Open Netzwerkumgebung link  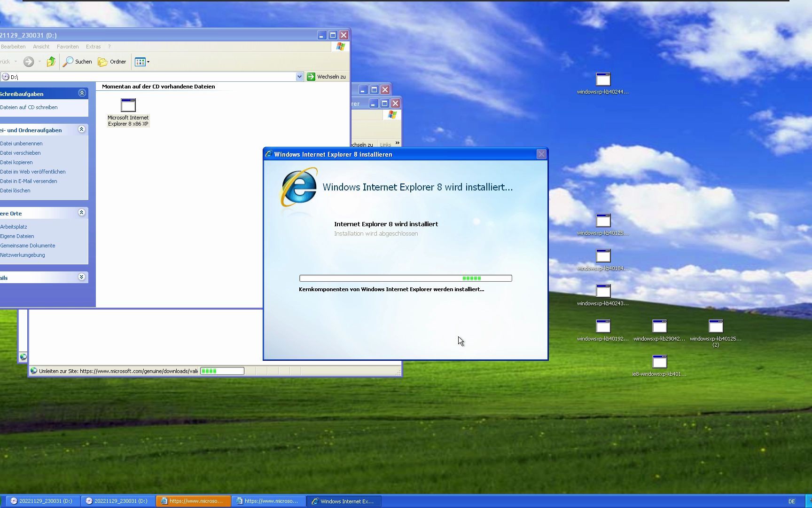(x=23, y=255)
